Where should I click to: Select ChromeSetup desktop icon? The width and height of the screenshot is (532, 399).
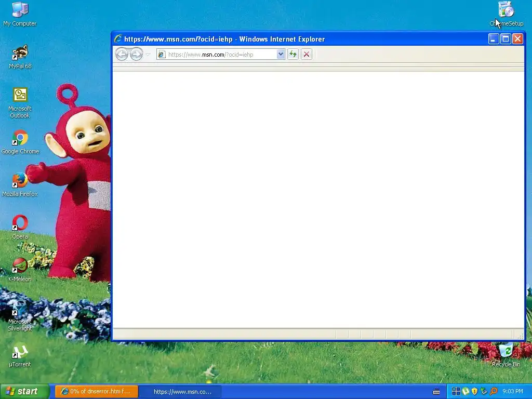tap(506, 14)
